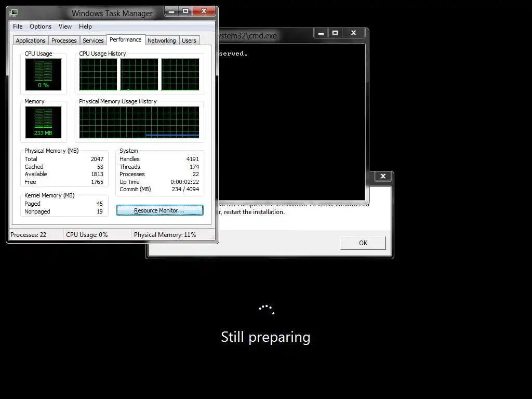Image resolution: width=532 pixels, height=399 pixels.
Task: Close the cmd.exe window
Action: [353, 33]
